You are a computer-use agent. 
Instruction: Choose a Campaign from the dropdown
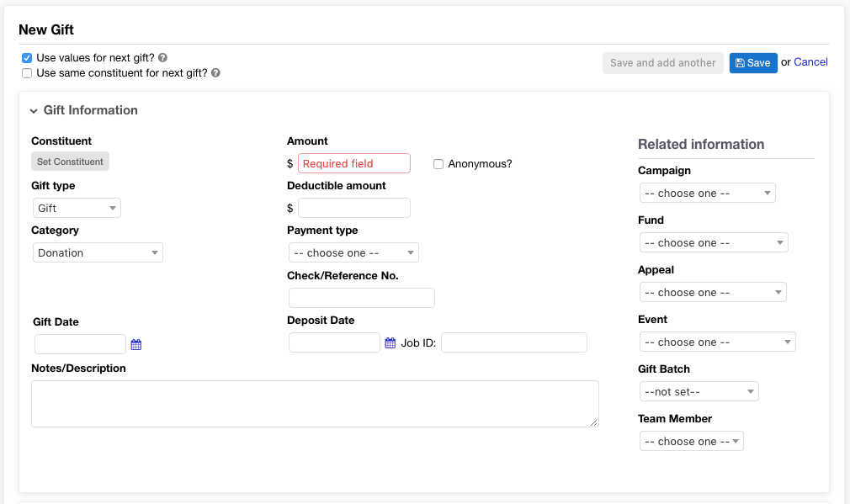tap(707, 193)
